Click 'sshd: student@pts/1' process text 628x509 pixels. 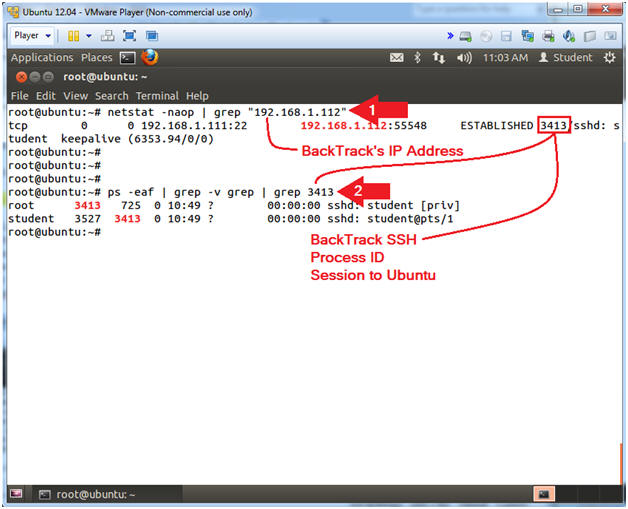pyautogui.click(x=390, y=219)
